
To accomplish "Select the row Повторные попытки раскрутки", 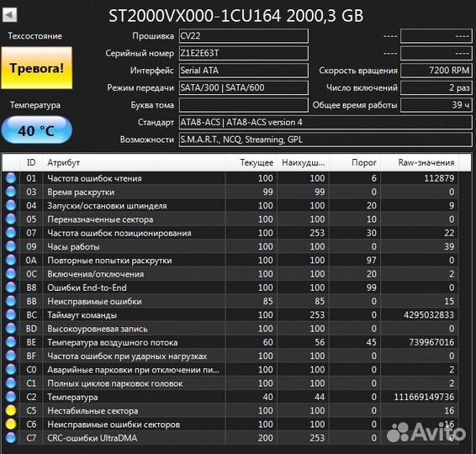I will pyautogui.click(x=230, y=260).
